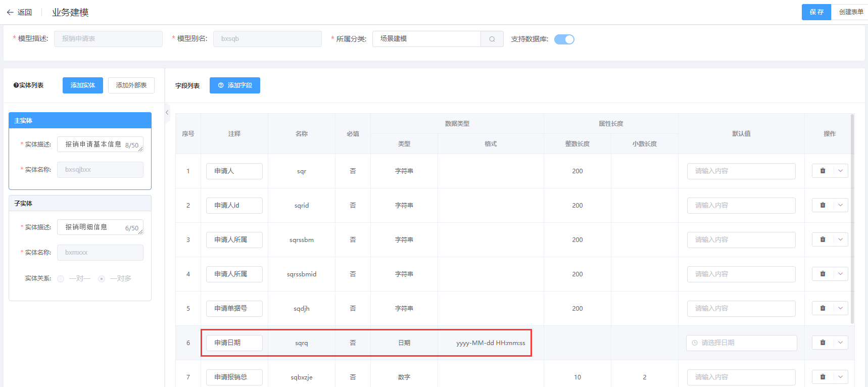Click the search icon in 所属分类 field
The image size is (868, 387).
492,39
